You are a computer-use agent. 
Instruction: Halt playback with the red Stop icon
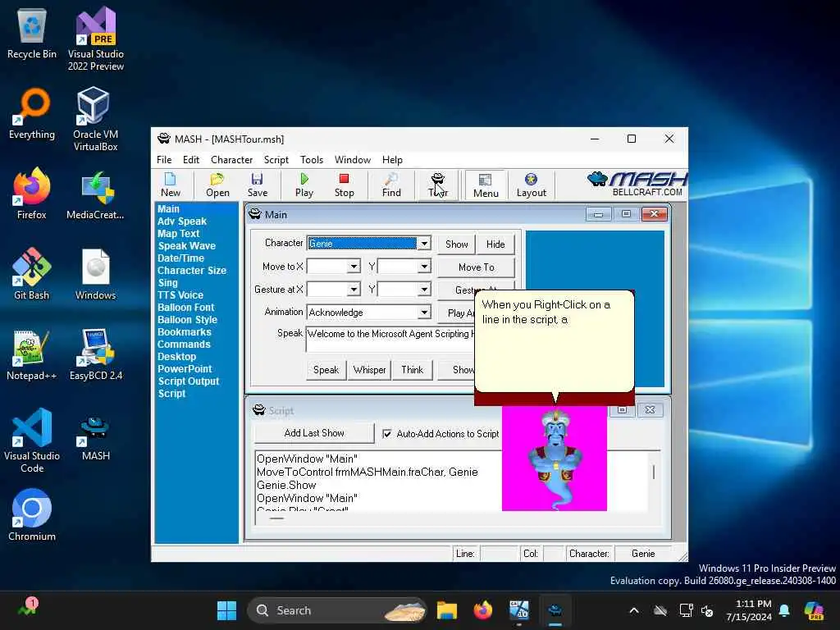click(x=344, y=185)
